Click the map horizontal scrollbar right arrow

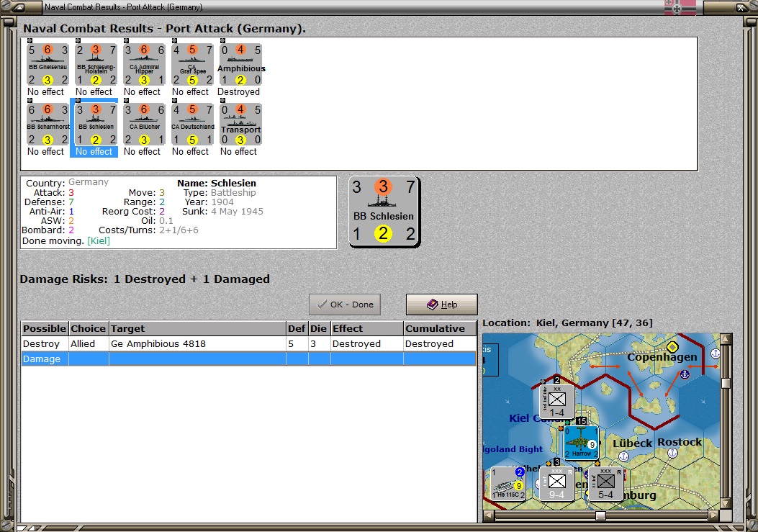click(x=714, y=515)
